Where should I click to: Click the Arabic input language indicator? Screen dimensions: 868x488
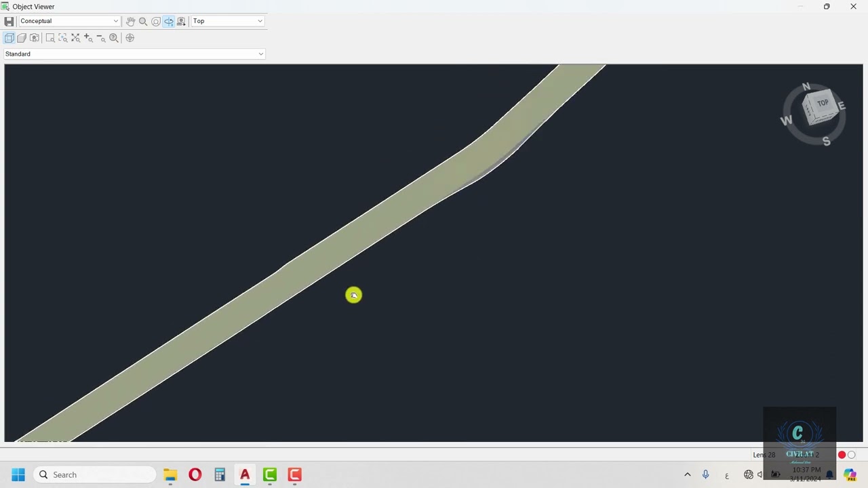(727, 475)
